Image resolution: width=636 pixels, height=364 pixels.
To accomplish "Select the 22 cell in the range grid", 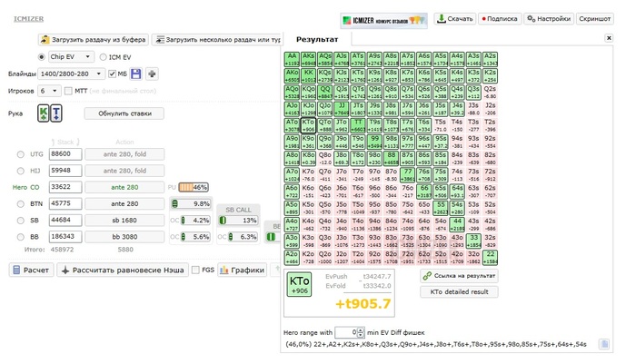I will click(490, 258).
